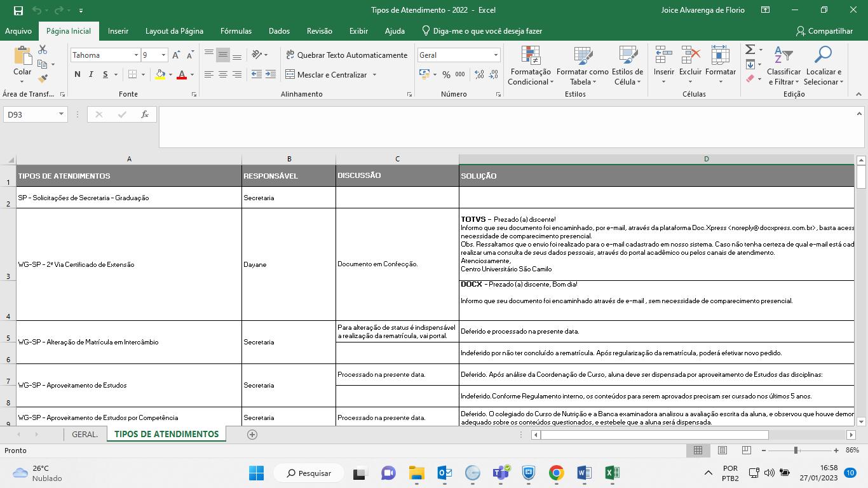
Task: Switch to the Layout da Página tab
Action: pos(174,31)
